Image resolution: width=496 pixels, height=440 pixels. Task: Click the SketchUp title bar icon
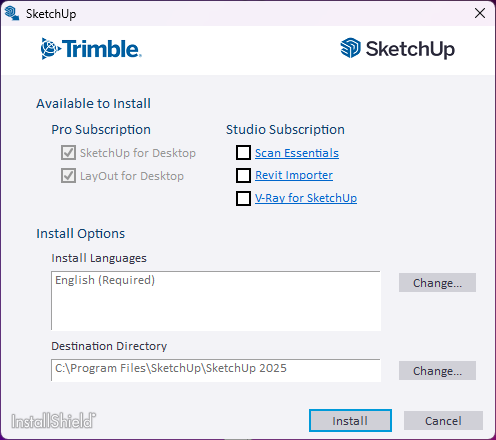[x=12, y=13]
